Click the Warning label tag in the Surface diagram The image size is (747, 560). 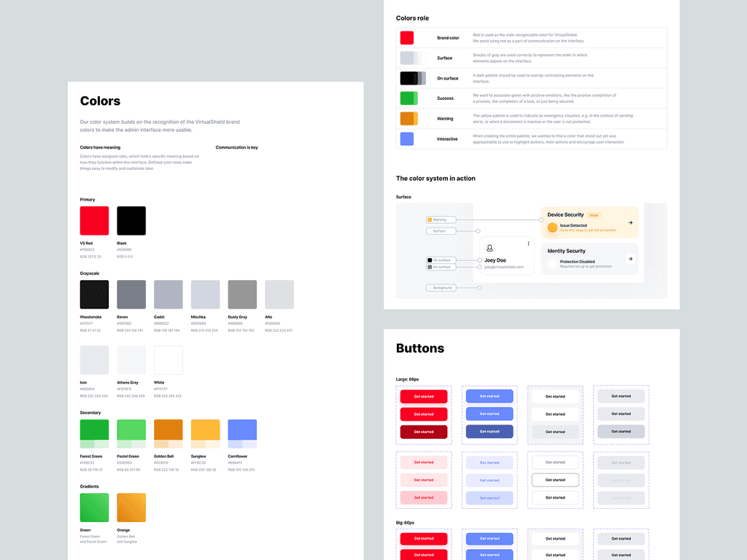[x=441, y=219]
